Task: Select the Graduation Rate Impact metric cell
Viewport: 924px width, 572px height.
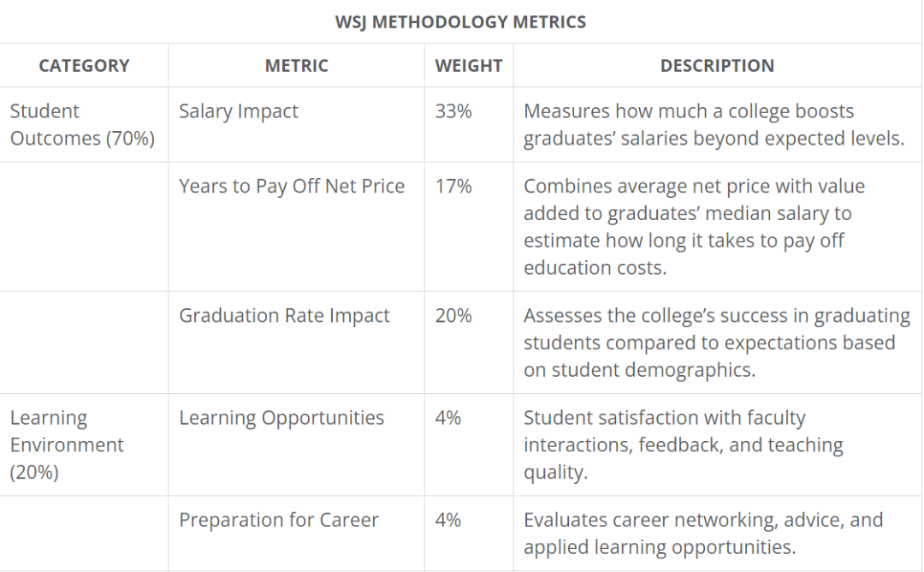Action: click(x=284, y=316)
